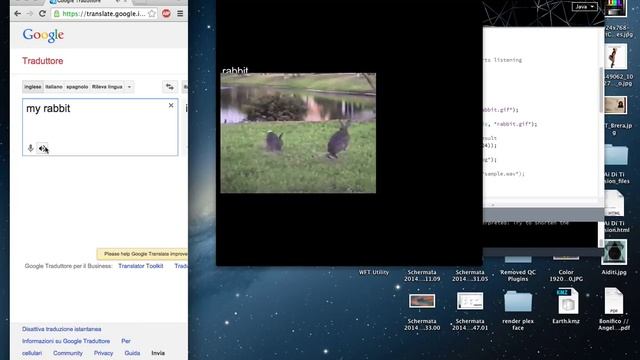Open the 'Translator Toolkit' link
640x360 pixels.
pos(140,266)
